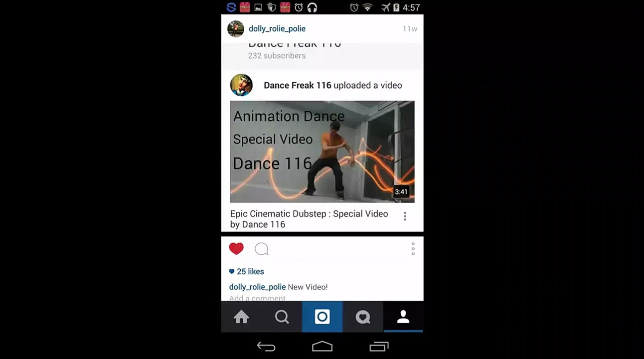This screenshot has width=644, height=359.
Task: Open comments with the speech bubble icon
Action: click(x=262, y=249)
